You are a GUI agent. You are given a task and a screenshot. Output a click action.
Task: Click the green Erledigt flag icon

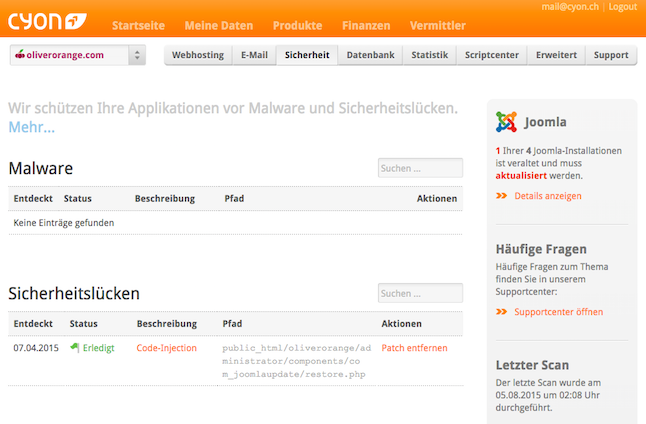point(75,347)
